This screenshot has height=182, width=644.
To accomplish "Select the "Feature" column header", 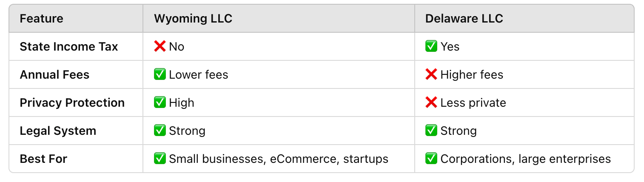I will (x=42, y=19).
